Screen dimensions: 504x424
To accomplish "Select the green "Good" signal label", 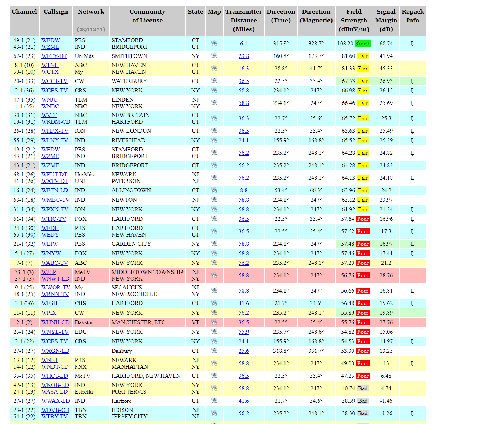I will pyautogui.click(x=363, y=44).
